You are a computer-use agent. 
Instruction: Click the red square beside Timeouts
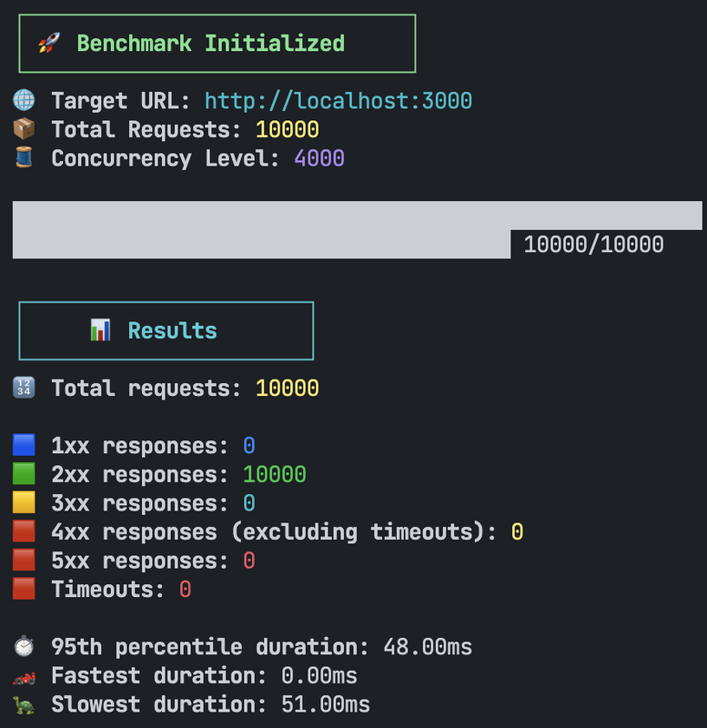point(24,589)
